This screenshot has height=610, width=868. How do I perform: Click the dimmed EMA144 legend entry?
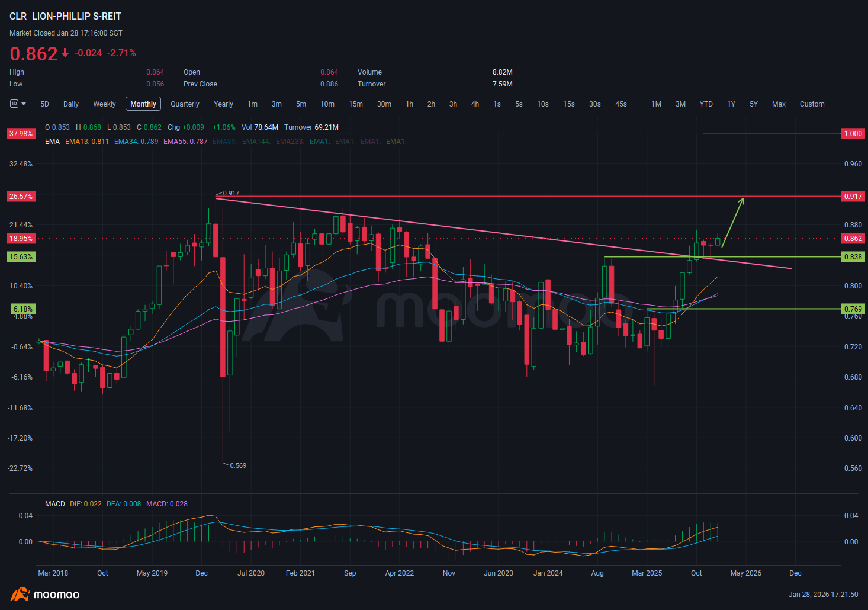point(256,142)
